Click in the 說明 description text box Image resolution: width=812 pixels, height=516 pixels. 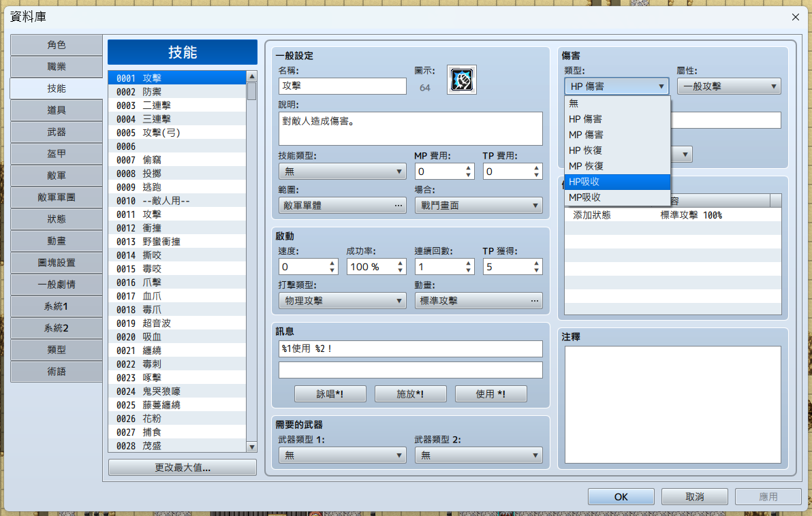coord(410,129)
